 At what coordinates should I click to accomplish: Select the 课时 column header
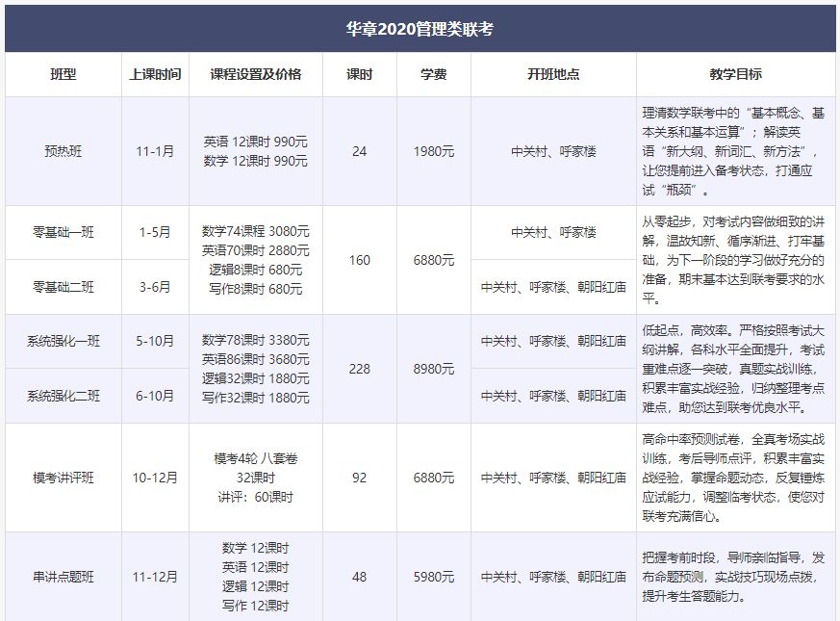coord(360,74)
